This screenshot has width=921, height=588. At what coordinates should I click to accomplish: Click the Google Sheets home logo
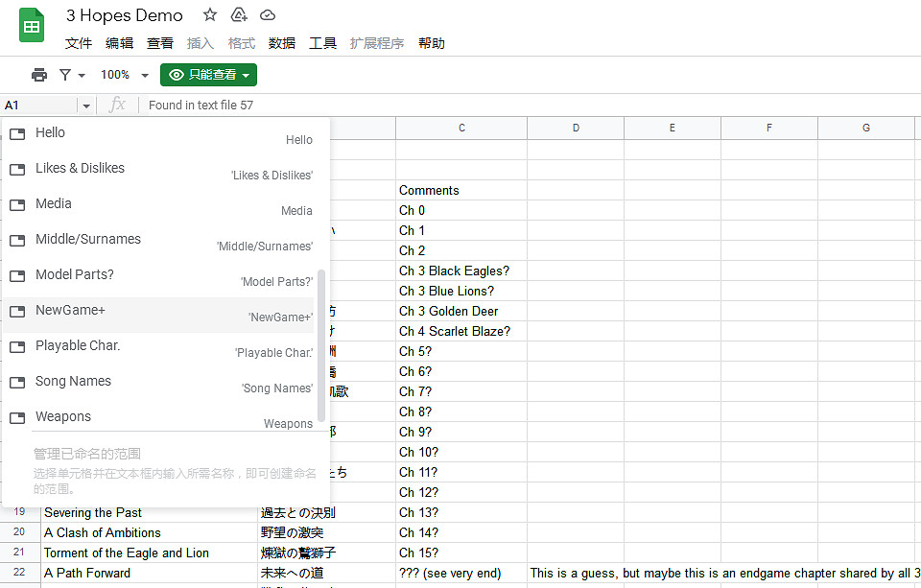tap(32, 26)
